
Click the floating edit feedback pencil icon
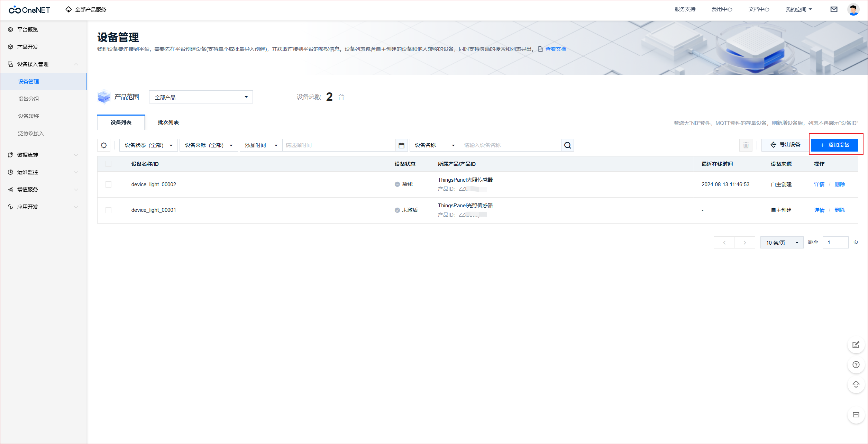(x=856, y=345)
